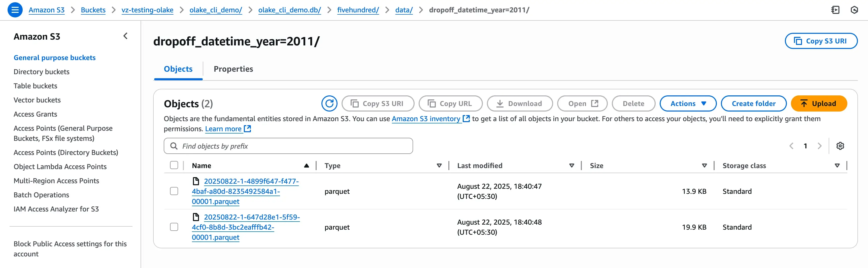Viewport: 868px width, 268px height.
Task: Click the Create folder button
Action: pyautogui.click(x=753, y=104)
